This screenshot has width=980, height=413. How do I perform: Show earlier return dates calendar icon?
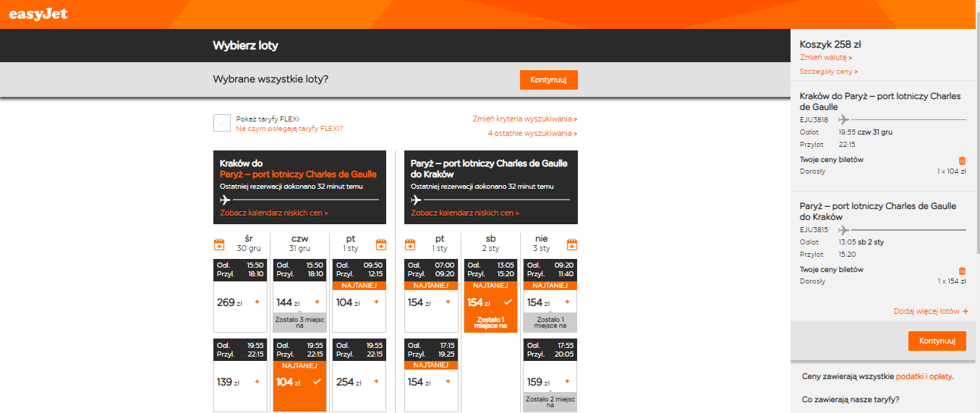(410, 244)
